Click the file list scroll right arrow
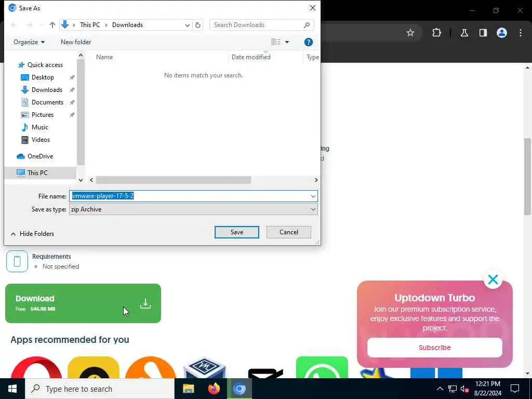This screenshot has width=532, height=399. point(316,180)
